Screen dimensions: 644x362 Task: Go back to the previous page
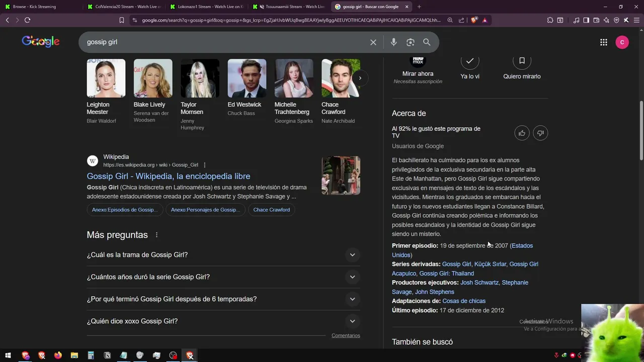point(7,20)
